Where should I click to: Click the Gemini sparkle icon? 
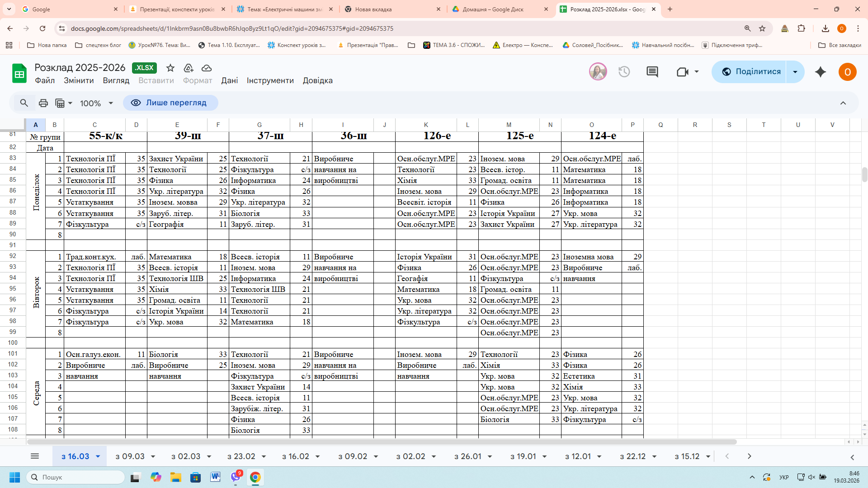click(820, 72)
